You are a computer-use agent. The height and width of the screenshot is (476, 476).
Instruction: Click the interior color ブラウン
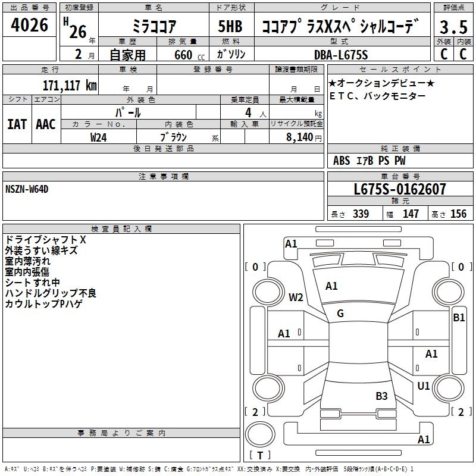point(174,137)
